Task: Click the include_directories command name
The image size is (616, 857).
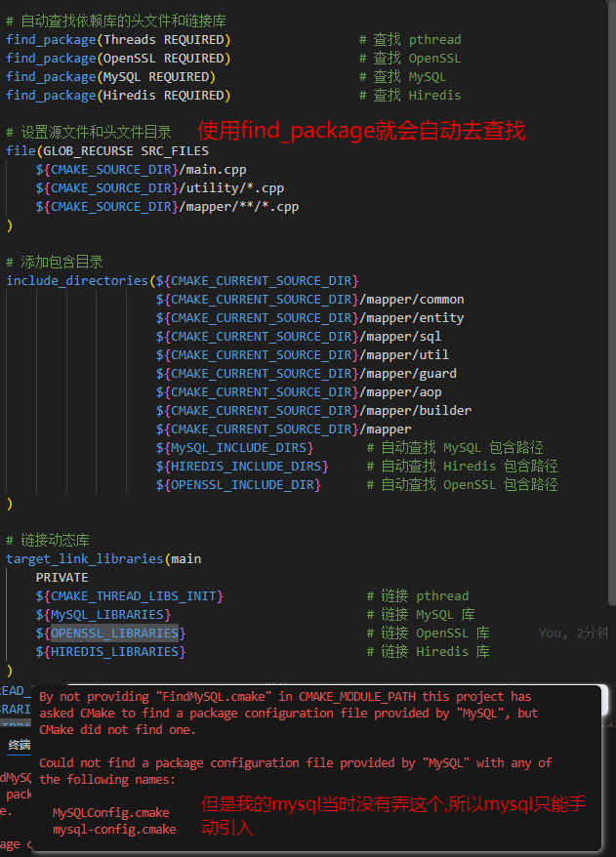Action: tap(78, 281)
